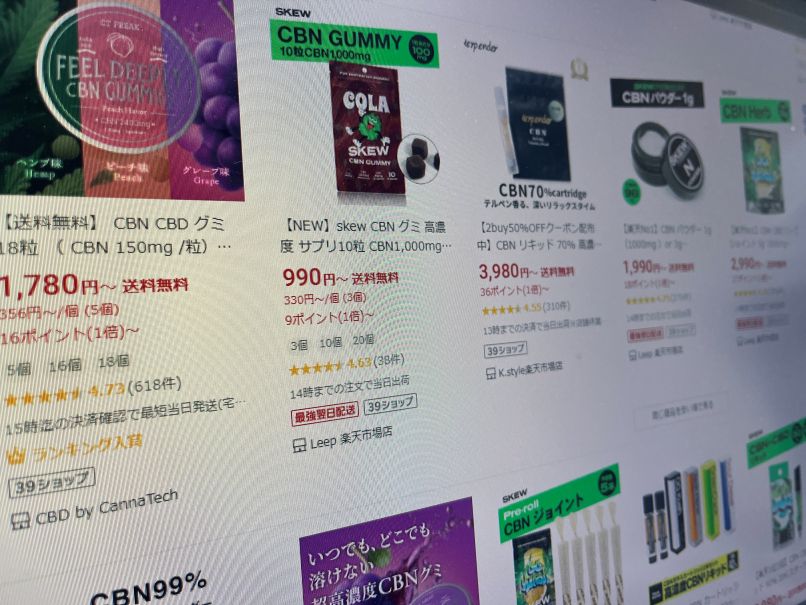
Task: Click the ranking crown icon
Action: pos(15,456)
